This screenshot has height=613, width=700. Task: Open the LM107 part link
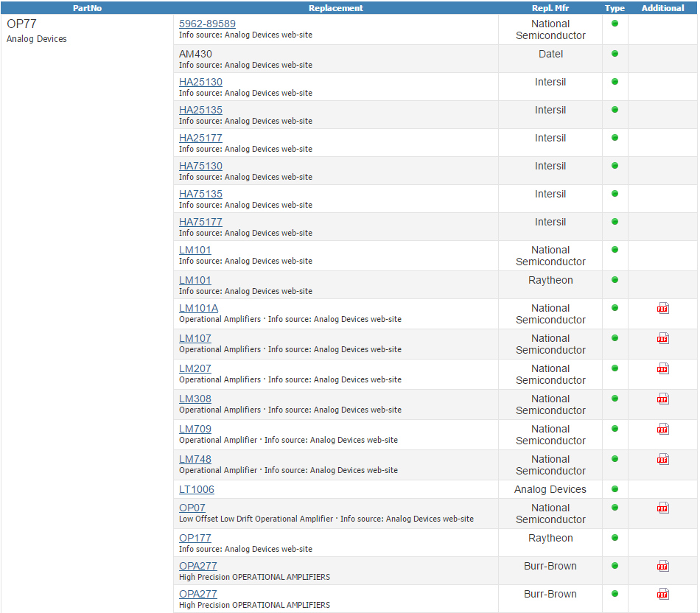click(x=195, y=338)
